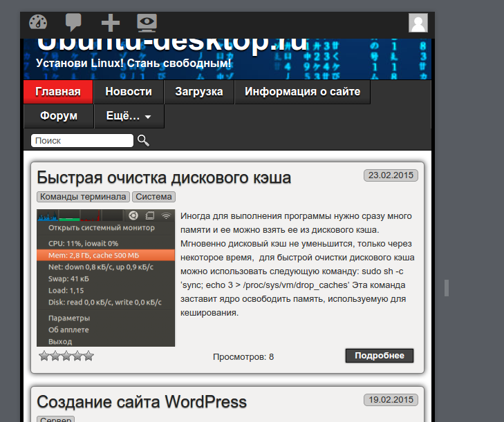Expand the Ещё… dropdown menu
Viewport: 504px width, 422px height.
pos(129,116)
